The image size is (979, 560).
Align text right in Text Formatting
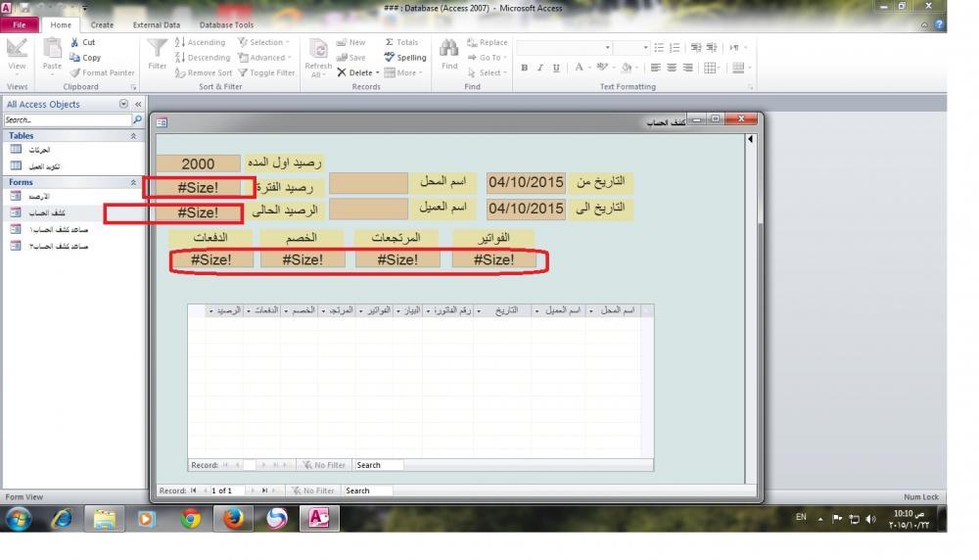coord(687,68)
